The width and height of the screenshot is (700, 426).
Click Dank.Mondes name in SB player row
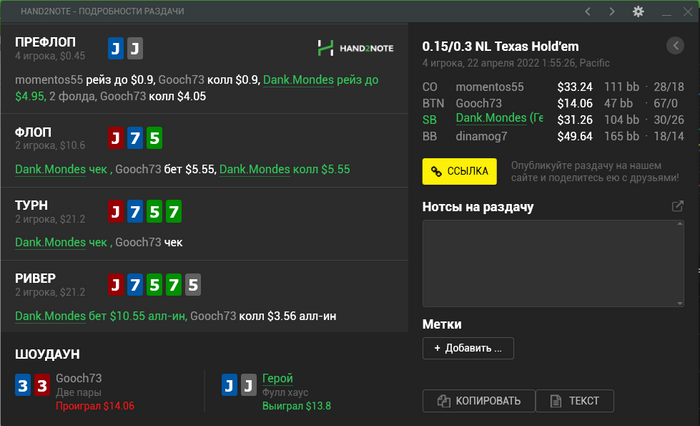pos(499,118)
